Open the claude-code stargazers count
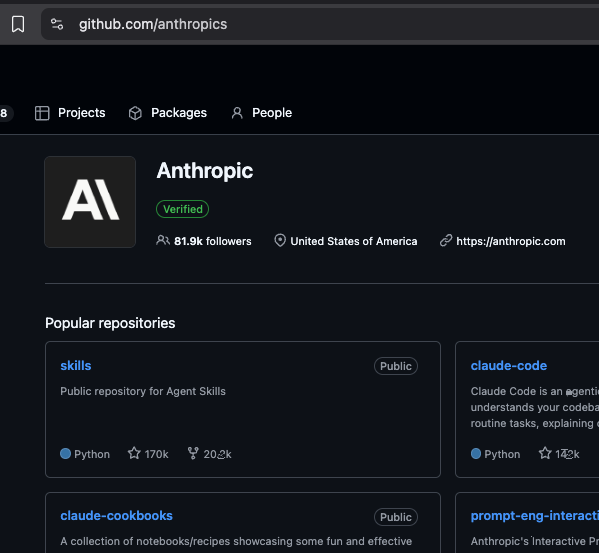This screenshot has width=599, height=553. point(567,454)
